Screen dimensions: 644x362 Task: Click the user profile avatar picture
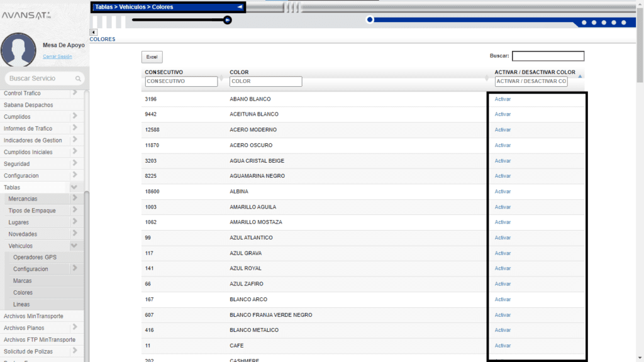coord(19,49)
